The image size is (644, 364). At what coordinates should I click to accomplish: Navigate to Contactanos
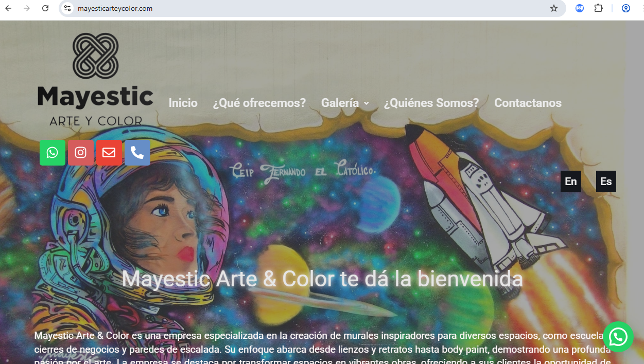[528, 103]
